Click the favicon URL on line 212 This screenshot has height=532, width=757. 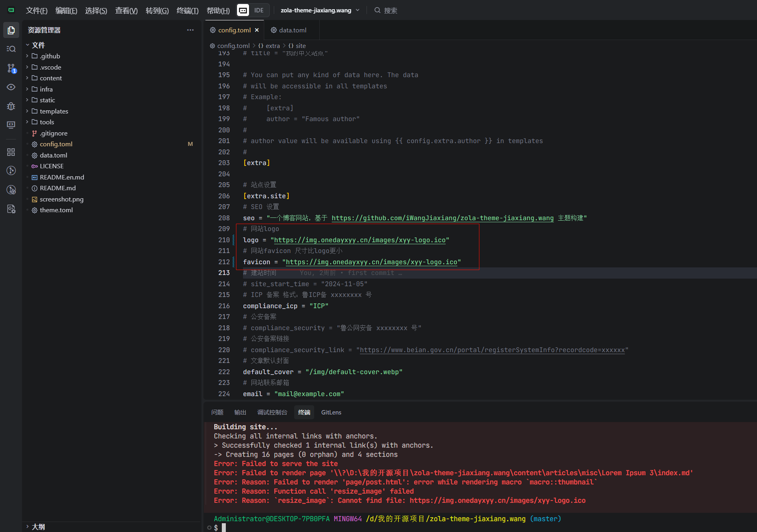click(x=371, y=262)
